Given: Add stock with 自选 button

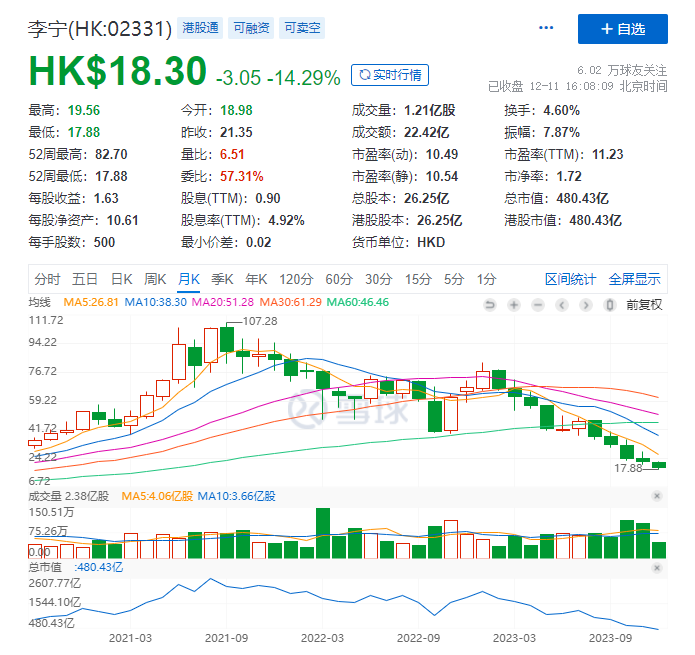Looking at the screenshot, I should tap(623, 29).
